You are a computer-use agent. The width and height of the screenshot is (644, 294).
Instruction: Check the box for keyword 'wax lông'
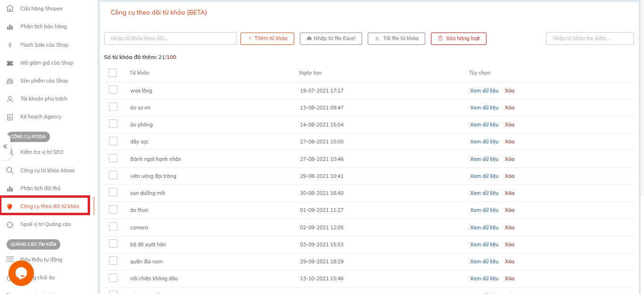tap(113, 90)
